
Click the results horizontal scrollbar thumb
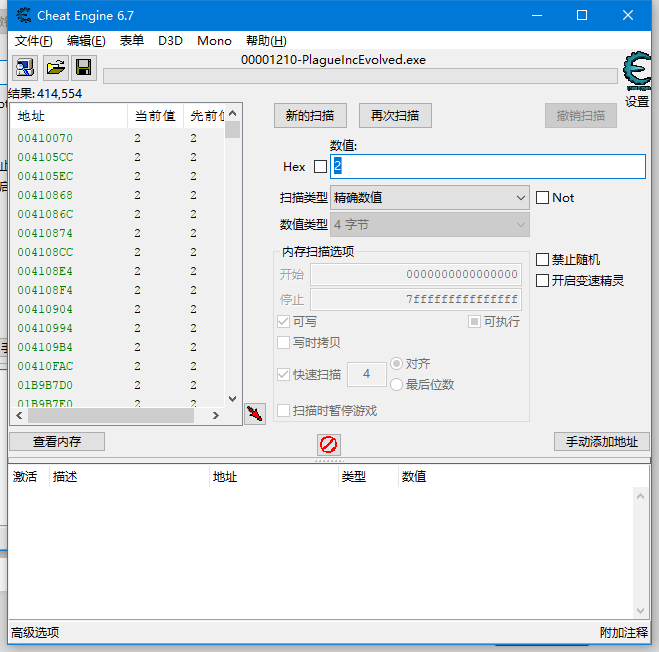[111, 415]
